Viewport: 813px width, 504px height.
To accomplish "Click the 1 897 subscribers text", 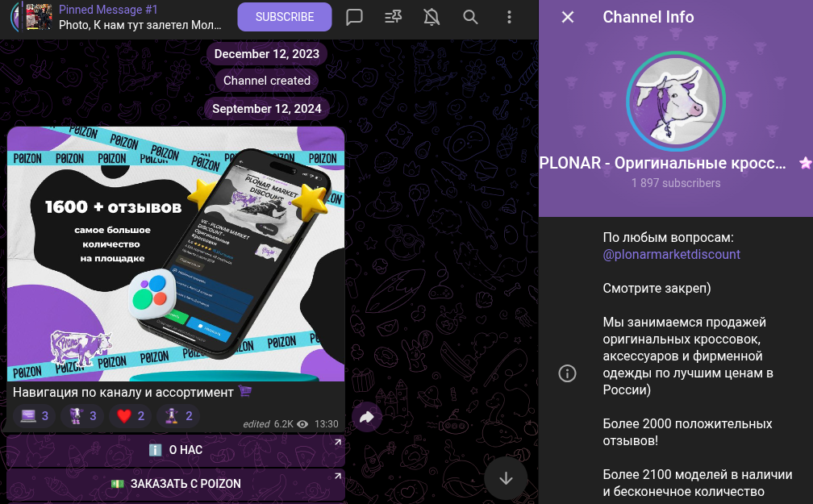I will coord(676,183).
